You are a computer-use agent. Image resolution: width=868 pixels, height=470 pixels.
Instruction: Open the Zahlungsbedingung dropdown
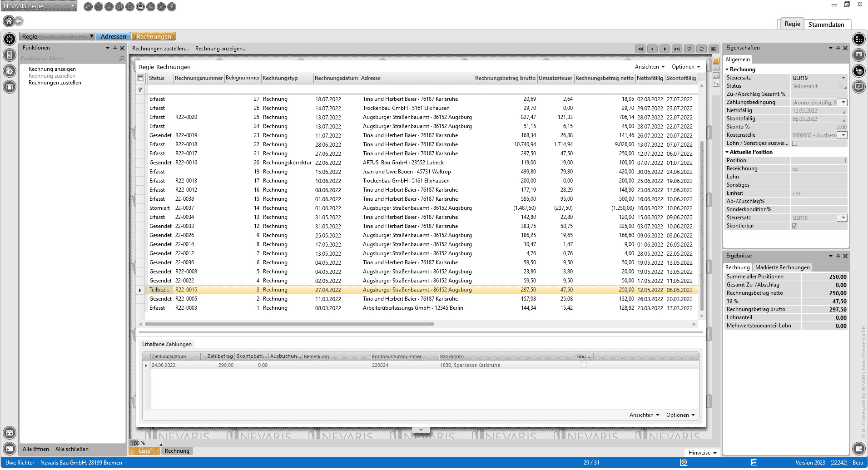coord(843,103)
